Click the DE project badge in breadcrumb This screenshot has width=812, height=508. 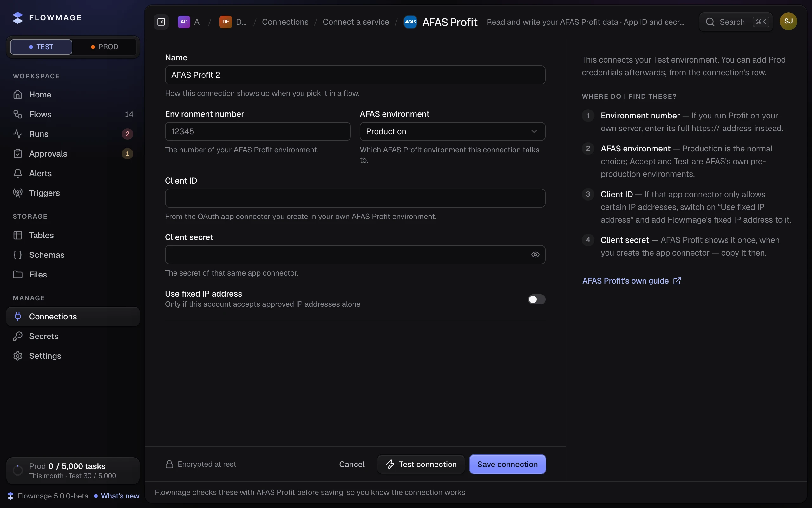[x=226, y=22]
